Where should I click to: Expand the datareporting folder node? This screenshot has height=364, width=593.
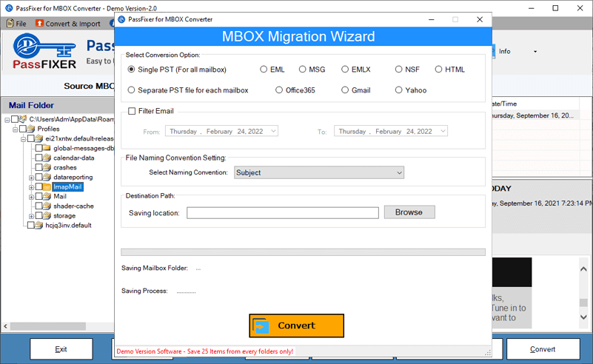pos(31,178)
